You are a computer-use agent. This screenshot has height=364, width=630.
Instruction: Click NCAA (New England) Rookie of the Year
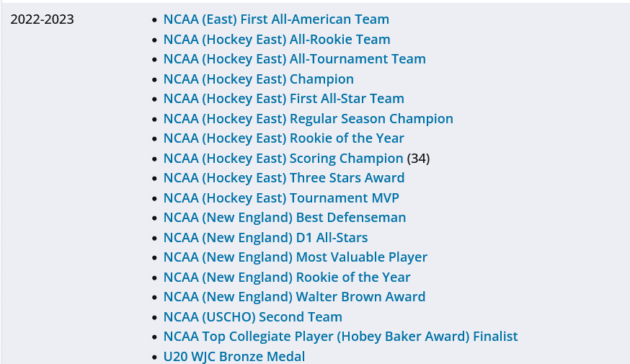pyautogui.click(x=287, y=278)
